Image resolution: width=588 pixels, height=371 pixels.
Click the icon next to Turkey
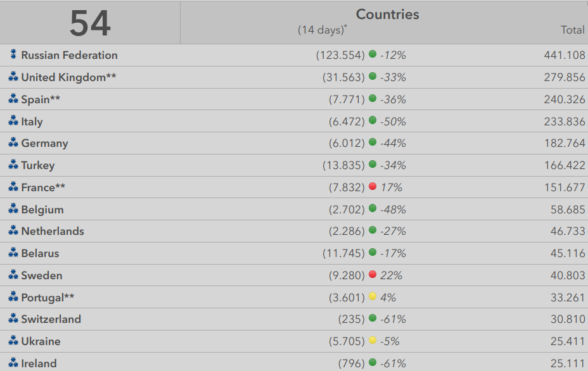click(x=13, y=165)
